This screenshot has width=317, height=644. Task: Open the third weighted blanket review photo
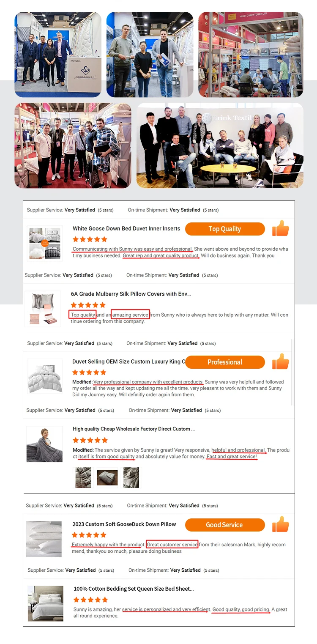131,477
